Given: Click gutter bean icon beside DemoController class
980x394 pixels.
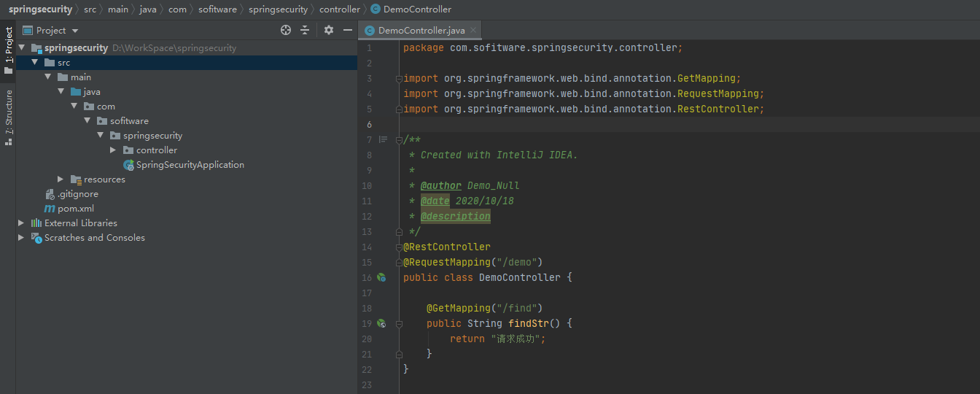Looking at the screenshot, I should [x=381, y=277].
